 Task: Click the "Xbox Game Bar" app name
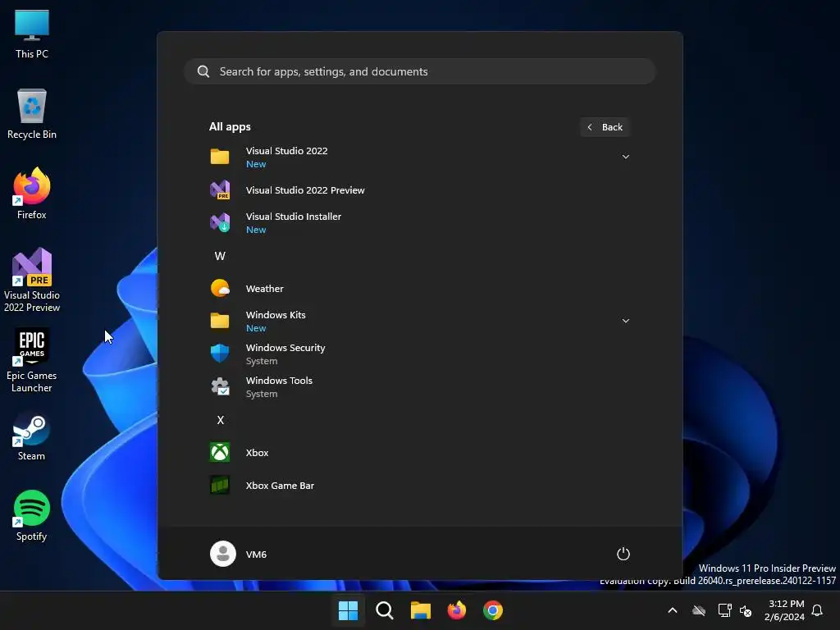(x=280, y=486)
